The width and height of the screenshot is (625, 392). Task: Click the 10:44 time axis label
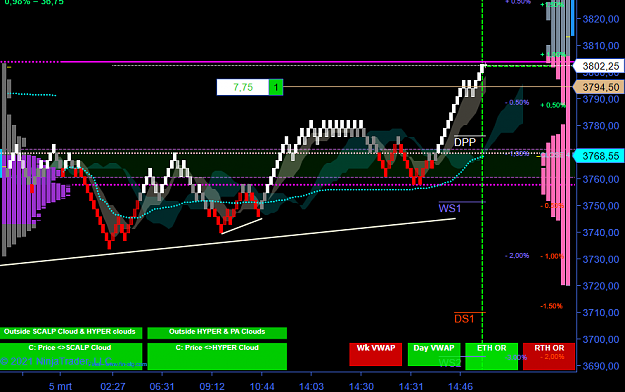262,386
